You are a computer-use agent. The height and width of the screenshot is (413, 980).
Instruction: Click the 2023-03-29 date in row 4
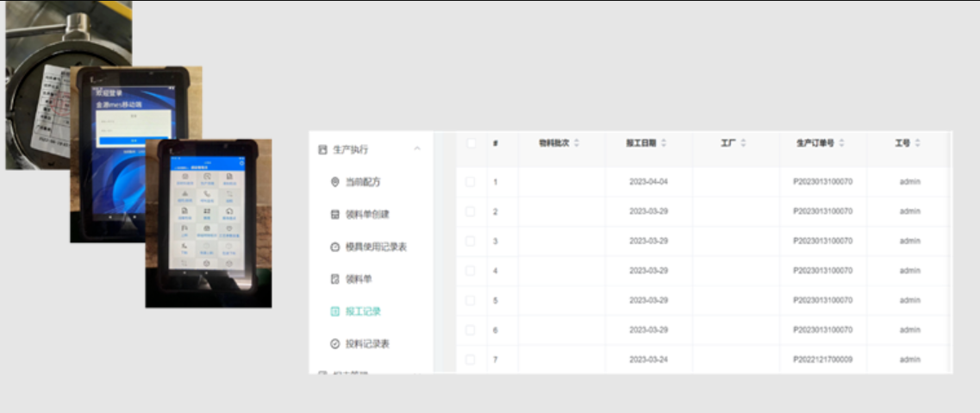[649, 271]
